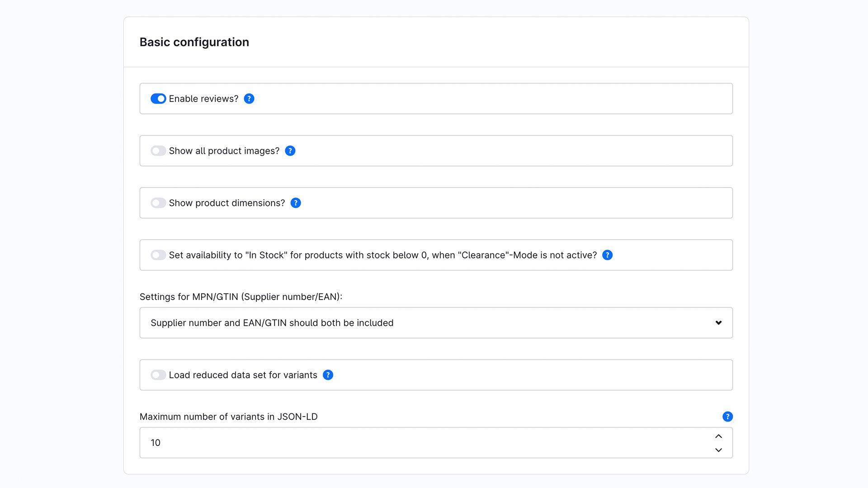The width and height of the screenshot is (868, 488).
Task: Click the Show product dimensions label
Action: click(227, 203)
